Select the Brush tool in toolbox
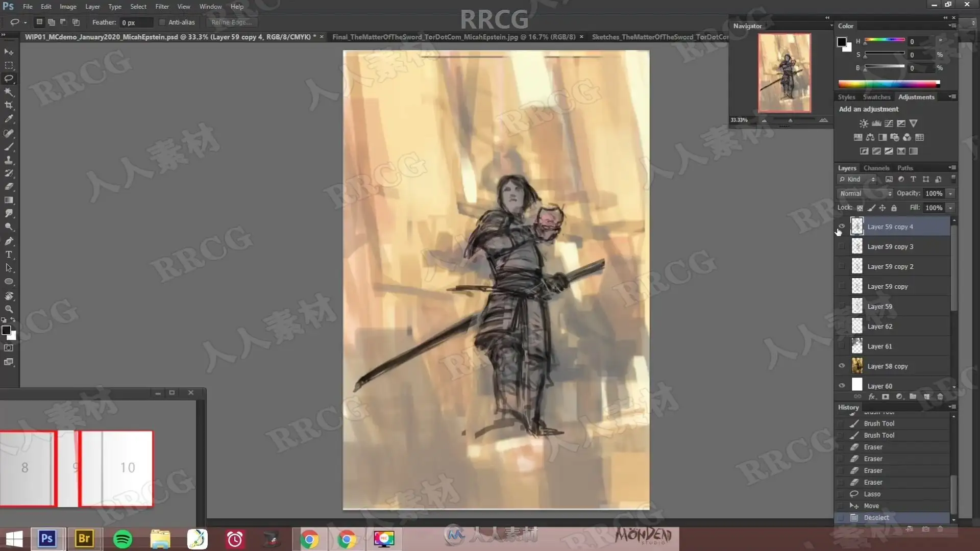The height and width of the screenshot is (551, 980). tap(9, 147)
